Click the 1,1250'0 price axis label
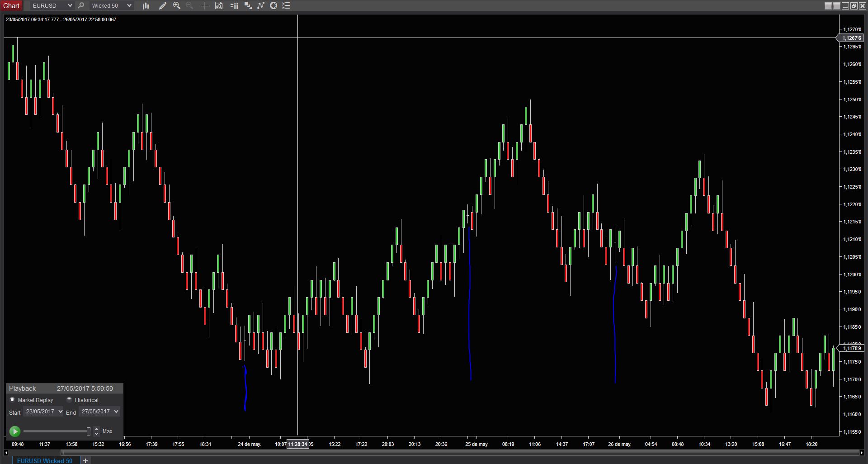The image size is (868, 464). (853, 99)
